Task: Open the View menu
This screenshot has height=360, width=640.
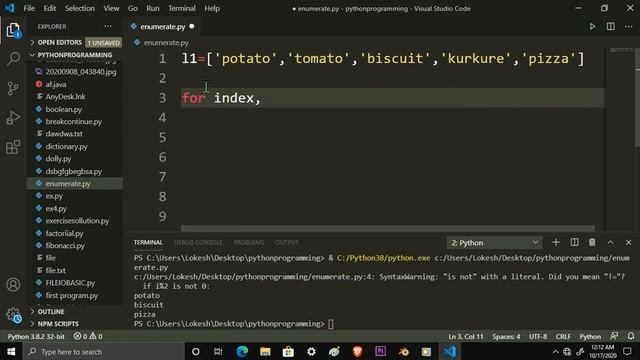Action: pos(111,8)
